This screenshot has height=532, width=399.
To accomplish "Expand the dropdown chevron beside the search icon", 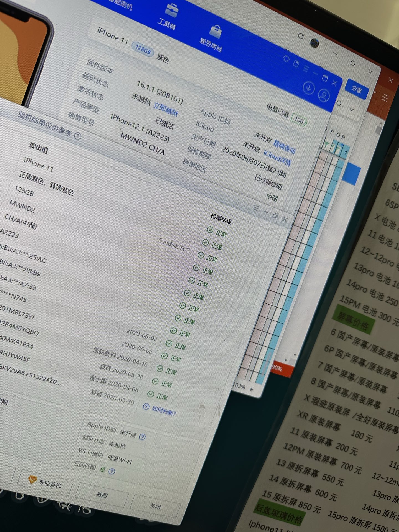I will 352,109.
